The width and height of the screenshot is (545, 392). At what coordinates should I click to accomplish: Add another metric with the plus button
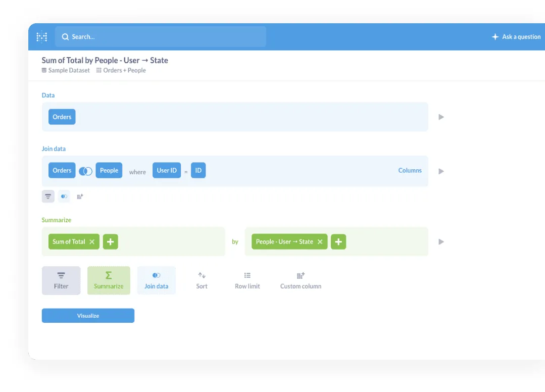click(110, 241)
